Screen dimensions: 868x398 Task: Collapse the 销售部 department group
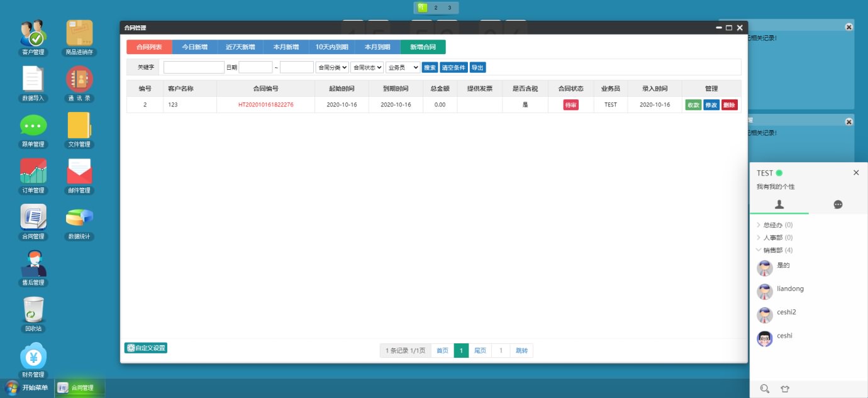(x=774, y=250)
